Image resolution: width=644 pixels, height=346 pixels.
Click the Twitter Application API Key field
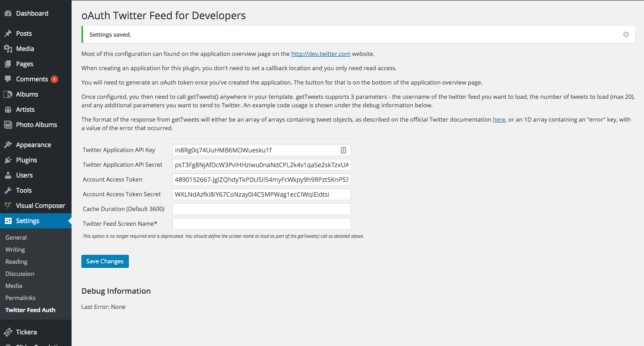coord(262,150)
